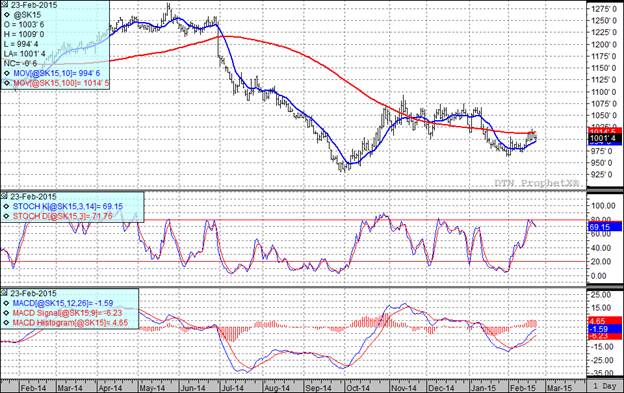Click the L = 994'4 low value
The width and height of the screenshot is (624, 393).
21,44
